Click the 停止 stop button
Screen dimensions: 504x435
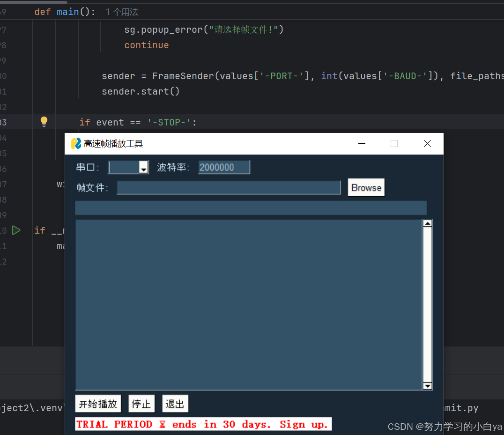(x=141, y=404)
